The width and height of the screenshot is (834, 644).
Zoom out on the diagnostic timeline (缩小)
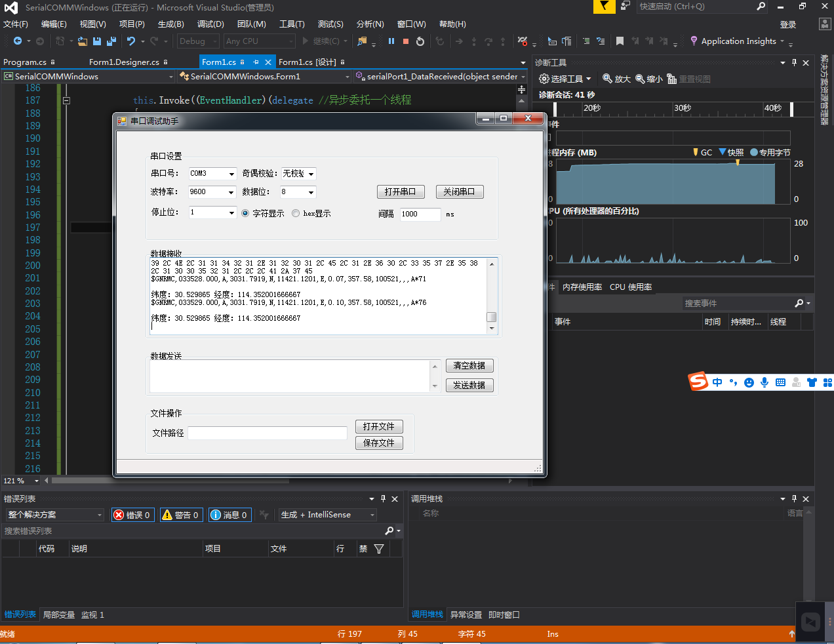(x=648, y=79)
